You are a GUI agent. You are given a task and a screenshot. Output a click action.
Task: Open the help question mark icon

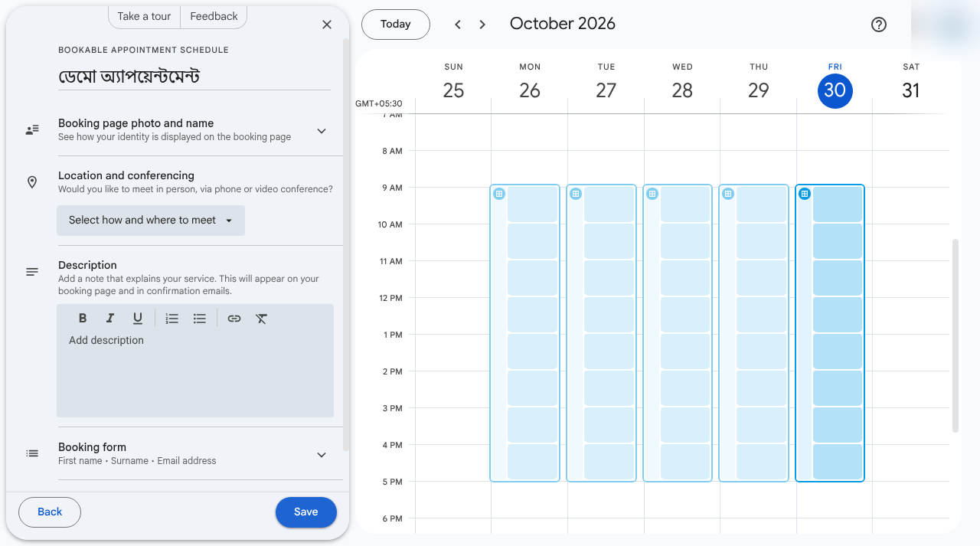point(879,25)
